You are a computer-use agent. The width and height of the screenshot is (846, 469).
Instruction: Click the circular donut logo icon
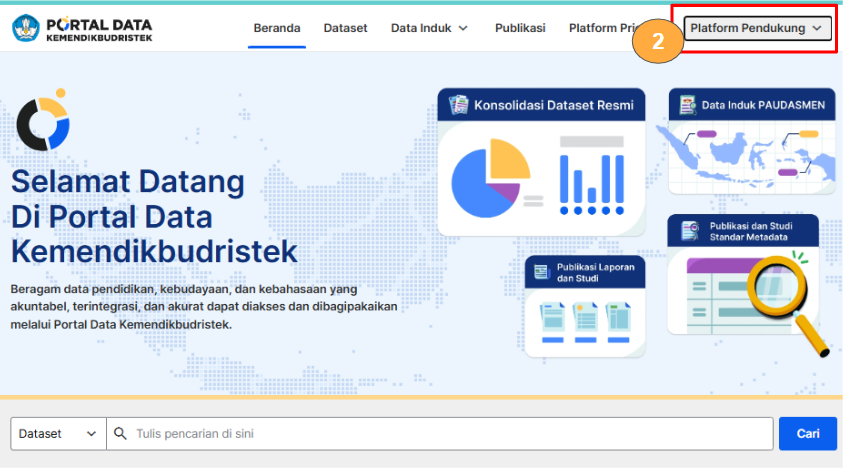tap(43, 121)
